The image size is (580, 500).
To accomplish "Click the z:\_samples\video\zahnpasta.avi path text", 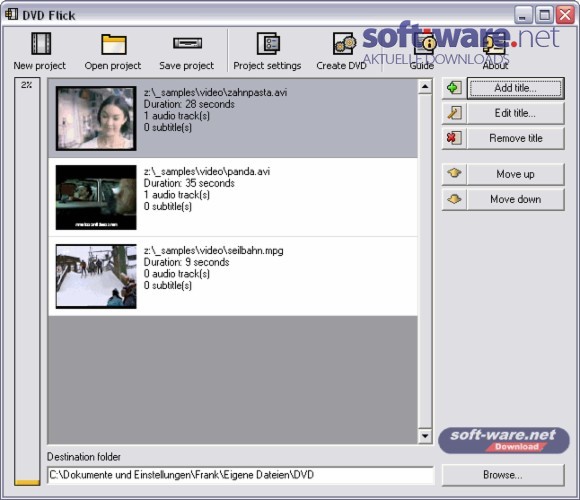I will (x=215, y=92).
